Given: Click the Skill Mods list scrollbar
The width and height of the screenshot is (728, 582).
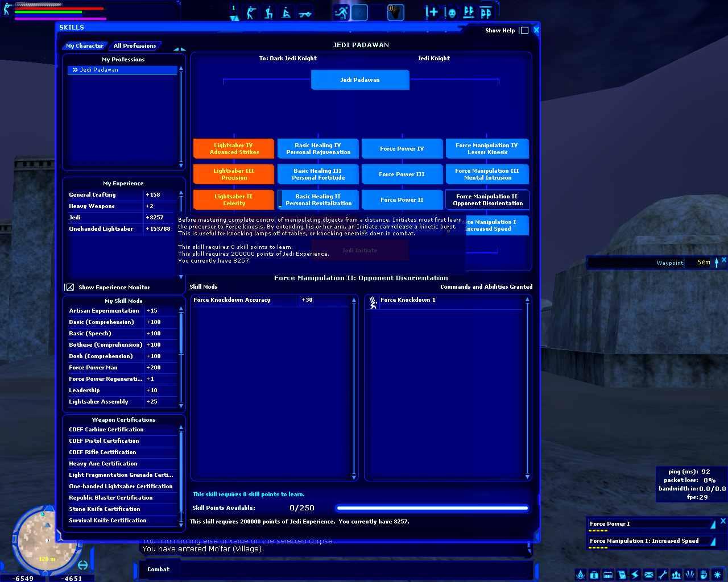Looking at the screenshot, I should (354, 388).
